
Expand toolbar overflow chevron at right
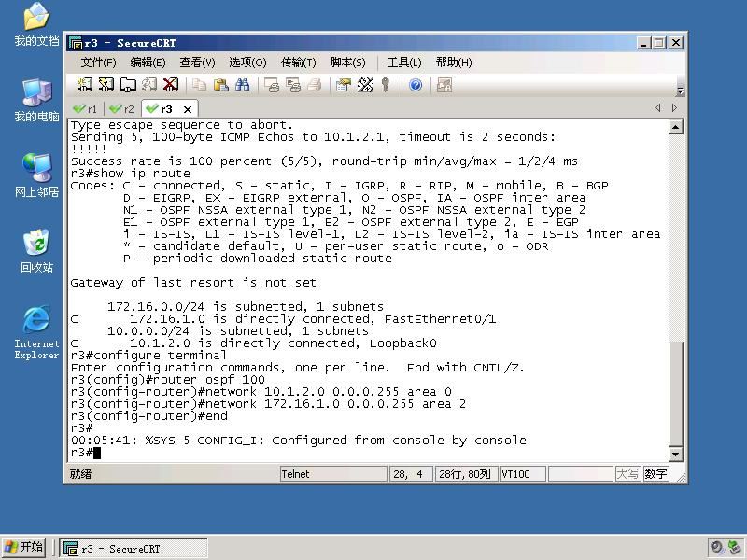(681, 91)
